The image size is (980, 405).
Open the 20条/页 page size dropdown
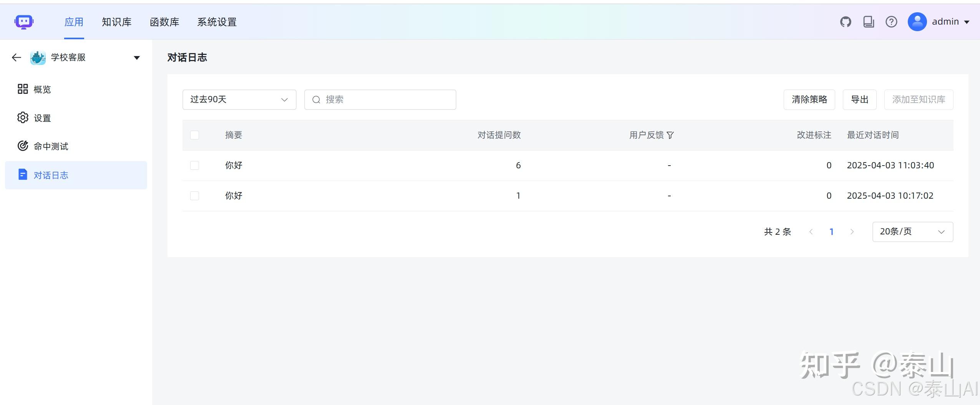click(x=912, y=231)
